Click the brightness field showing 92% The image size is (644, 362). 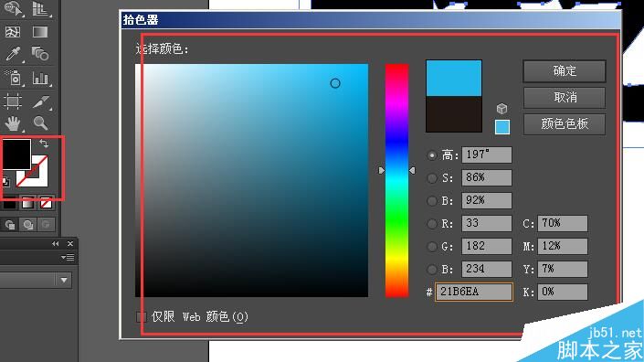(x=487, y=200)
